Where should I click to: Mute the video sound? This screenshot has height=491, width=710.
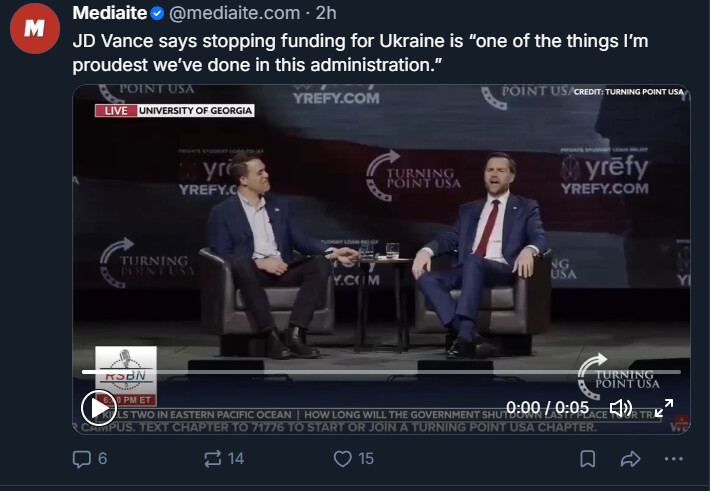tap(621, 407)
